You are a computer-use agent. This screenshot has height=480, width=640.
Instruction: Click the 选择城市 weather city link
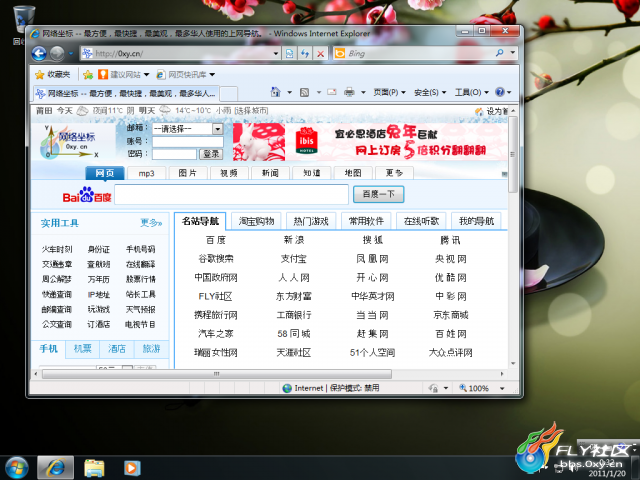click(x=251, y=111)
